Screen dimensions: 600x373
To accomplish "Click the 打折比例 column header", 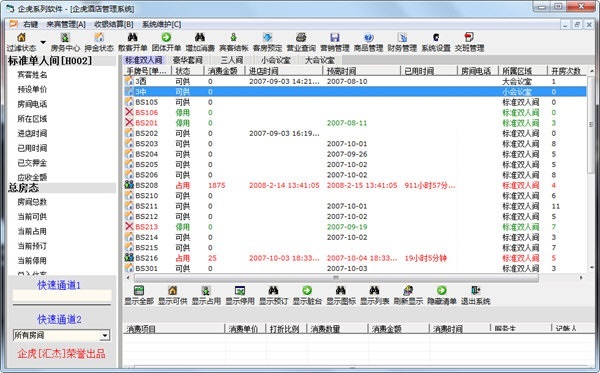I will pos(286,329).
